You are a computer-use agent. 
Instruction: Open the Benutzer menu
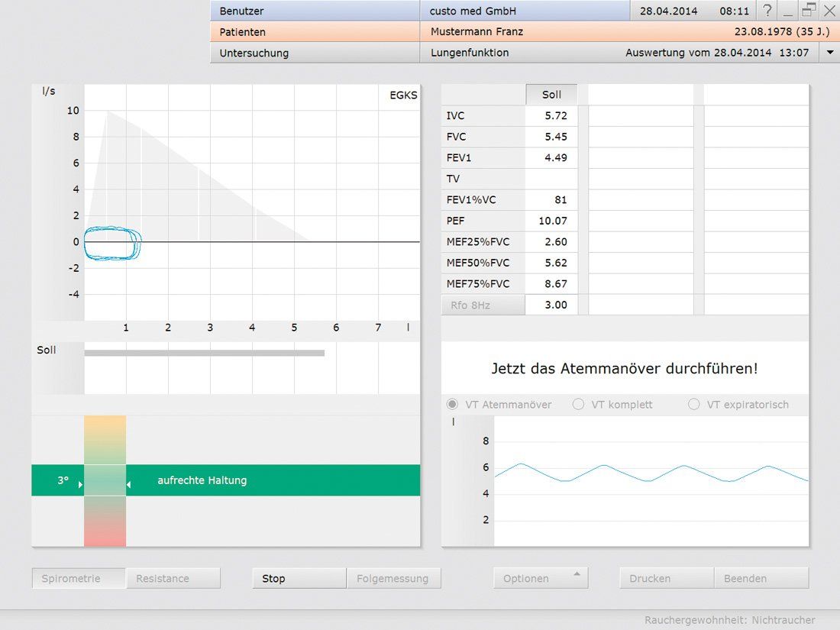point(314,11)
